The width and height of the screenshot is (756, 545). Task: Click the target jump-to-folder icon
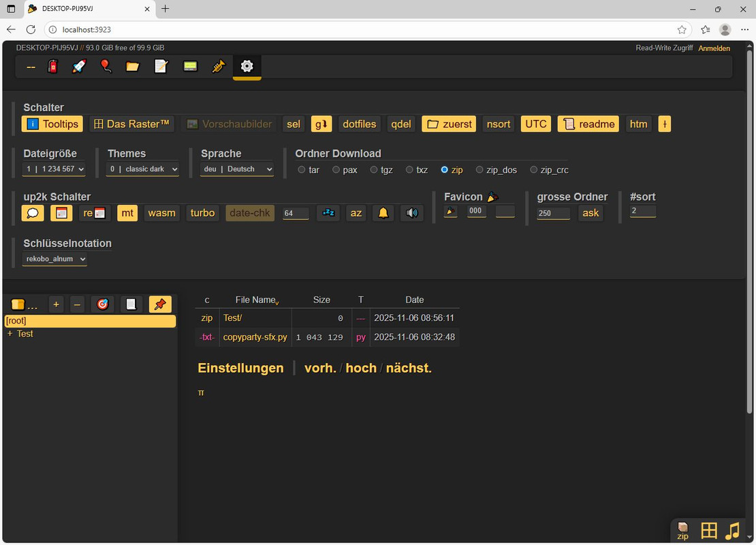[x=103, y=305]
